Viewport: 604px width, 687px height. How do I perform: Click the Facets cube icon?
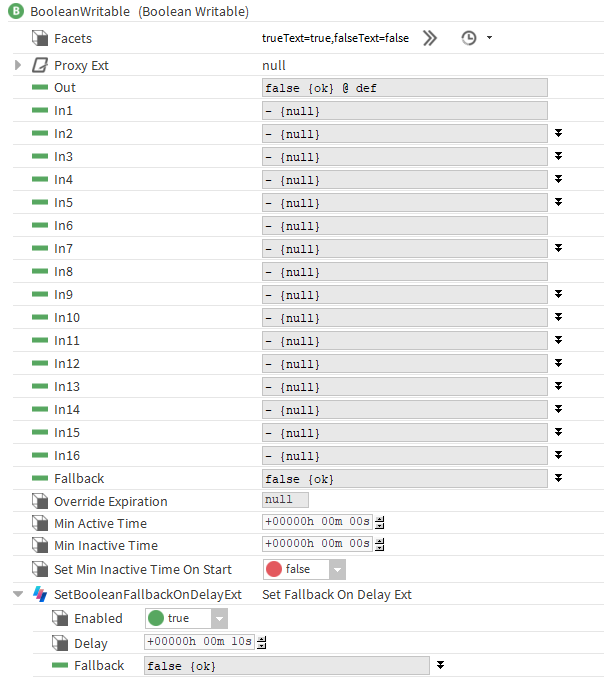click(x=40, y=38)
